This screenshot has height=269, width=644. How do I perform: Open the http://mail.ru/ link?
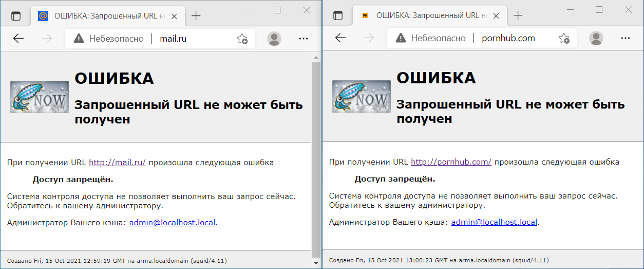118,163
